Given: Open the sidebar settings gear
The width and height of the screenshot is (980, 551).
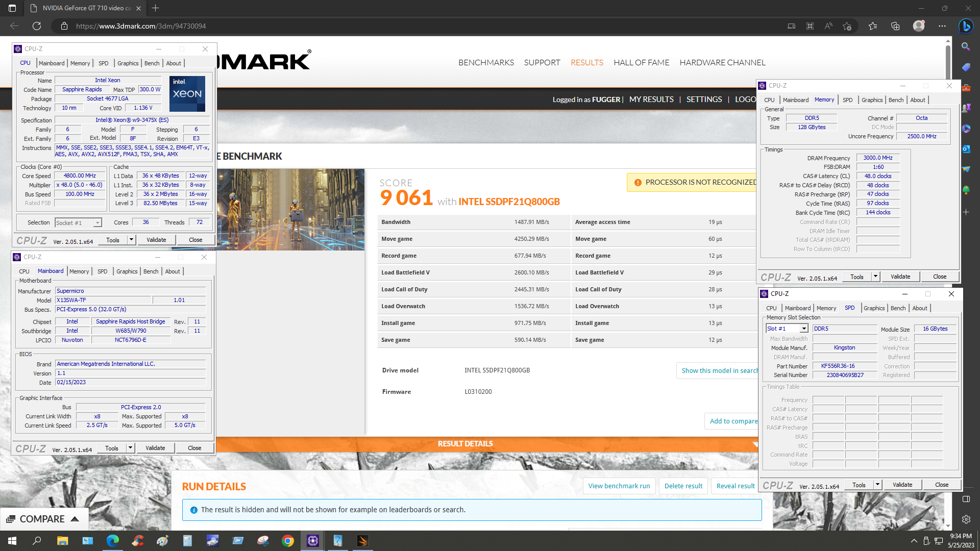Looking at the screenshot, I should pyautogui.click(x=966, y=519).
